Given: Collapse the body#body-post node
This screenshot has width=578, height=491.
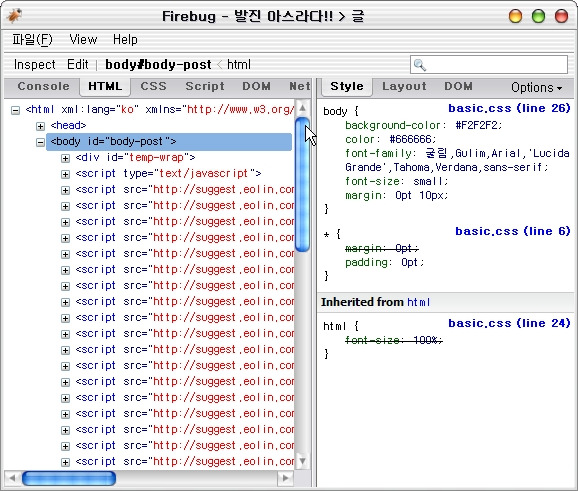Looking at the screenshot, I should [x=40, y=142].
